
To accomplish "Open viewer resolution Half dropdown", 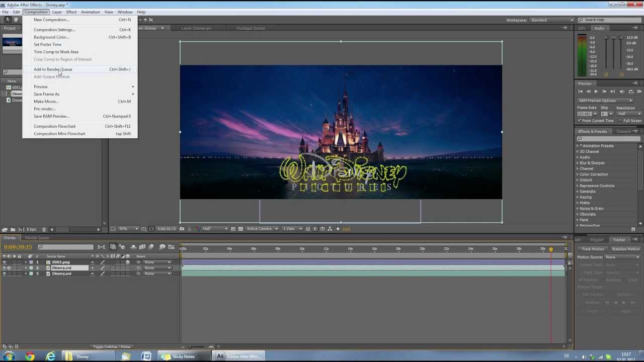I will [x=214, y=229].
